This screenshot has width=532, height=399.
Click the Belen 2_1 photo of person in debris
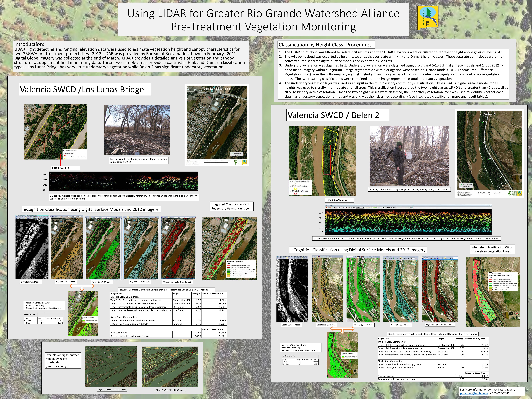click(409, 156)
